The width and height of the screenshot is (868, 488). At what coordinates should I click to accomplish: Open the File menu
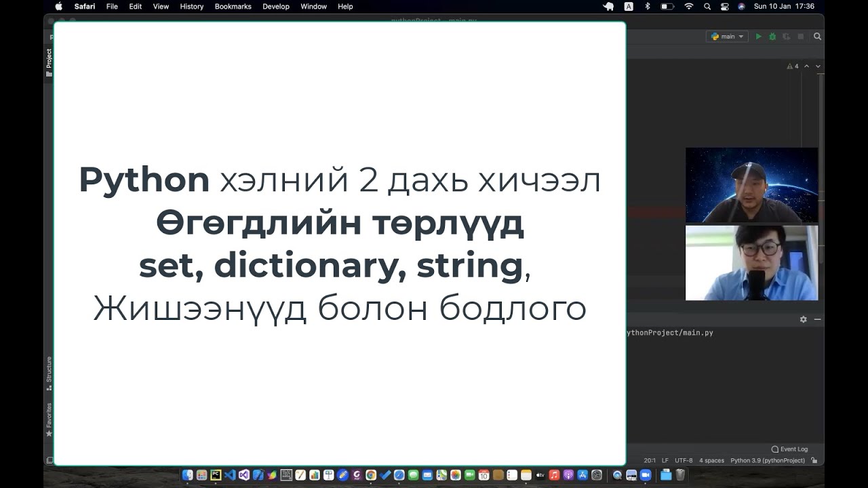[x=112, y=6]
